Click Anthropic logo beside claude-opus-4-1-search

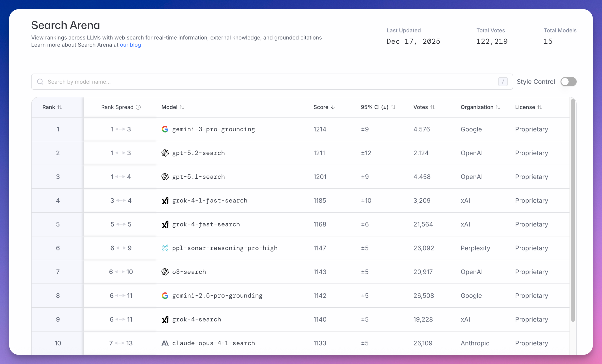click(165, 343)
